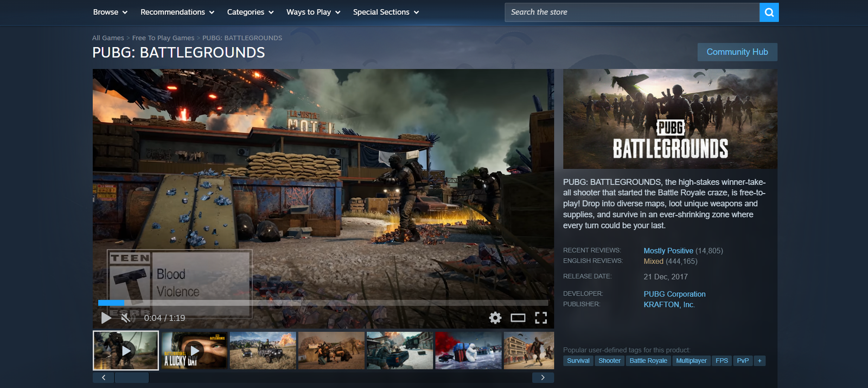Open the Browse dropdown menu

pyautogui.click(x=110, y=12)
